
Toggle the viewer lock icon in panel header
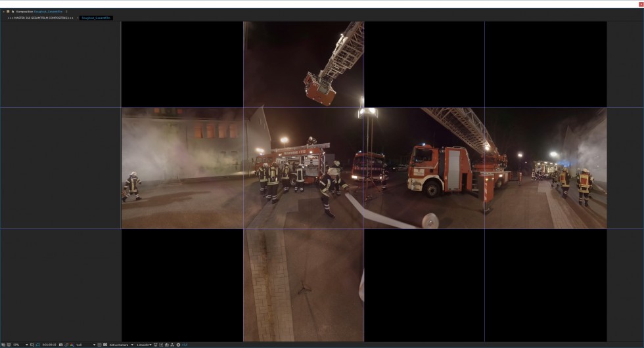click(x=12, y=11)
